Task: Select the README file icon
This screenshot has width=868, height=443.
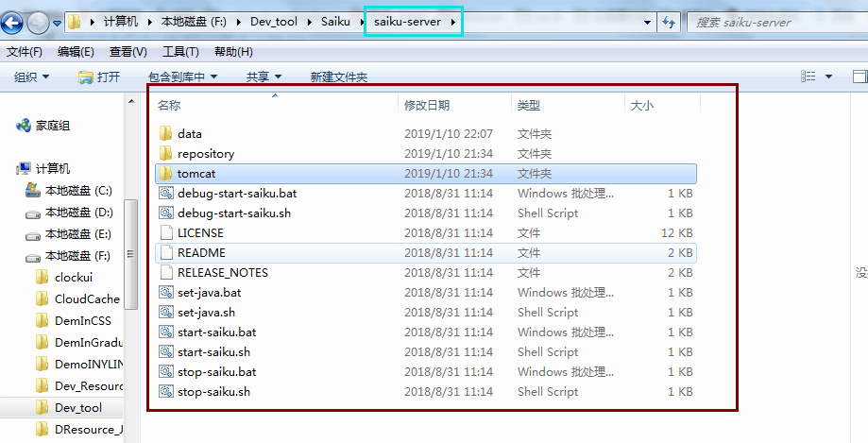Action: 166,252
